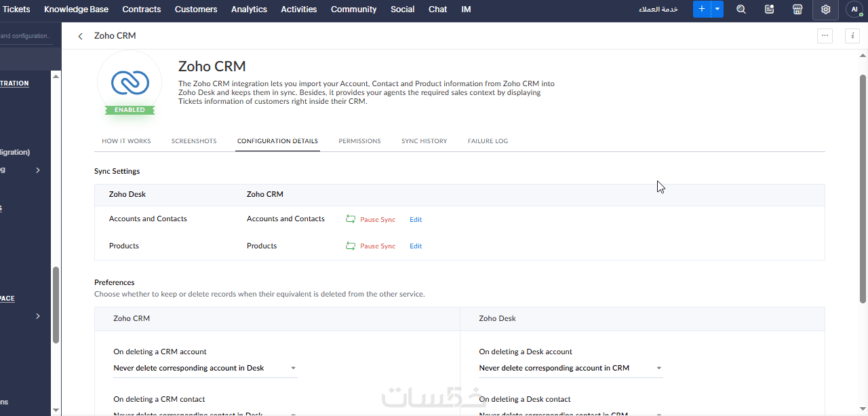Open the On deleting a Desk account dropdown

pyautogui.click(x=571, y=368)
